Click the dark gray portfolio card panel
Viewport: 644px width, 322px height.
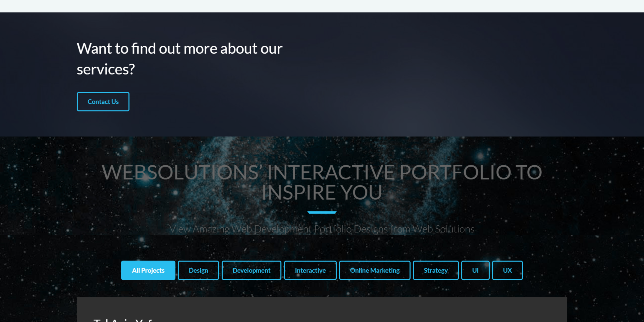322,309
